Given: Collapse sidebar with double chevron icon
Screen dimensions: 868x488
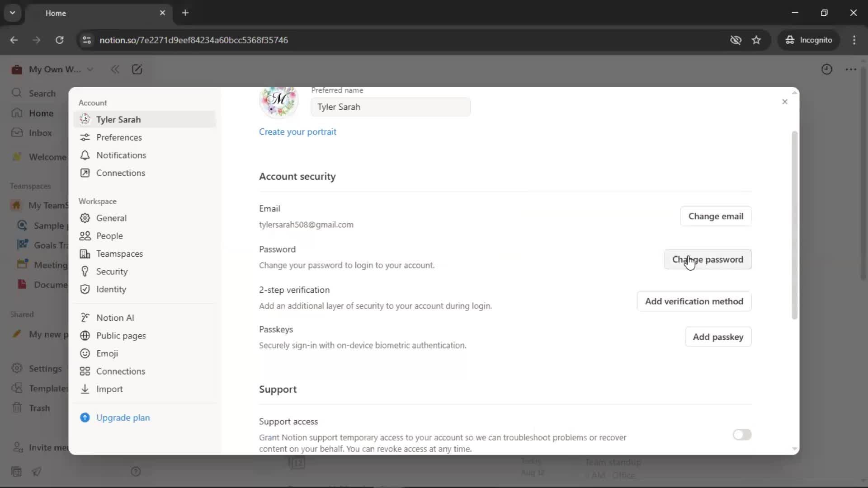Looking at the screenshot, I should tap(115, 70).
